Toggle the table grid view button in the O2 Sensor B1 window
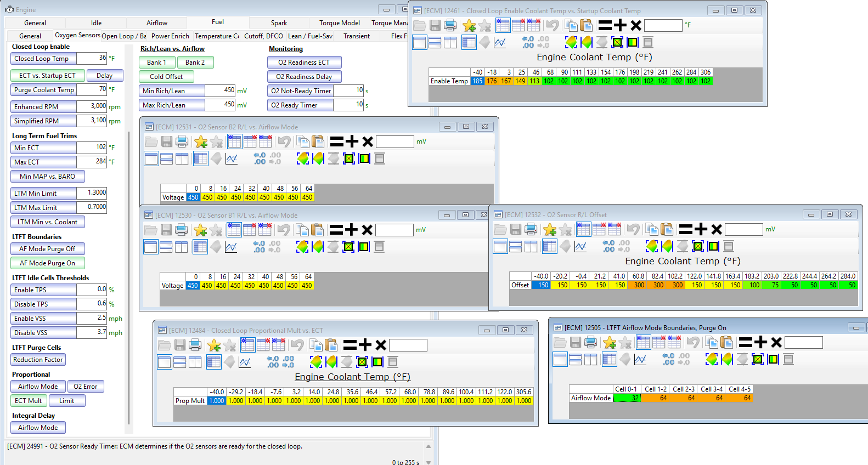Viewport: 868px width, 465px height. 200,247
